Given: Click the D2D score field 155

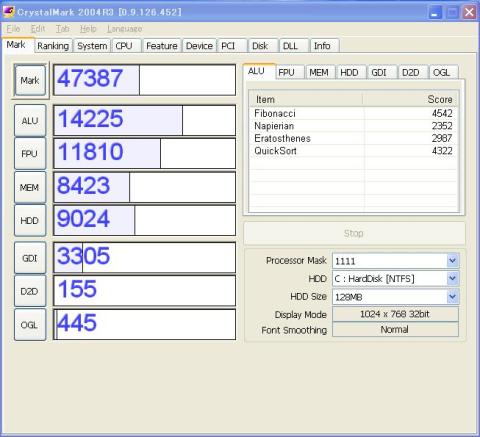Looking at the screenshot, I should pyautogui.click(x=144, y=291).
